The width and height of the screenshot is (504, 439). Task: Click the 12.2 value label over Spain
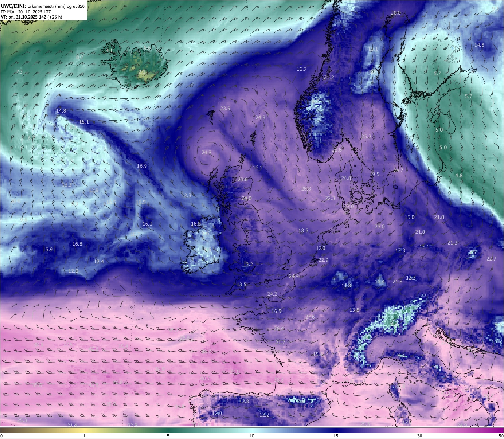(x=264, y=415)
